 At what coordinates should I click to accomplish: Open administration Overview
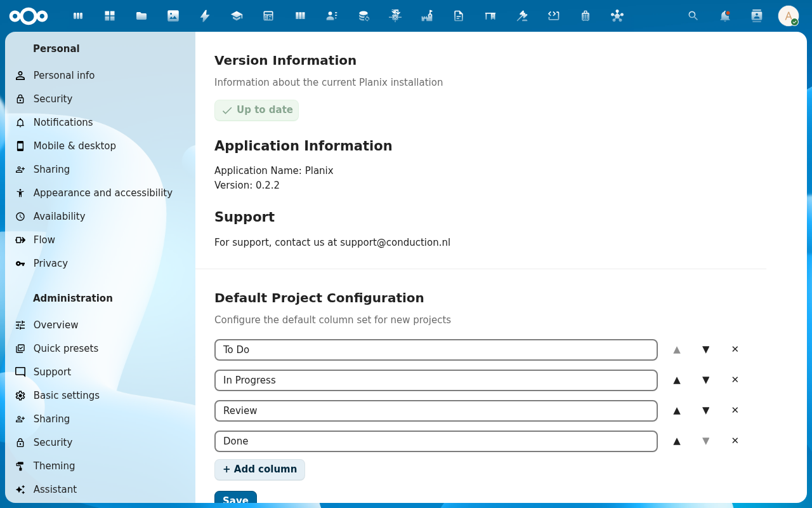tap(100, 325)
